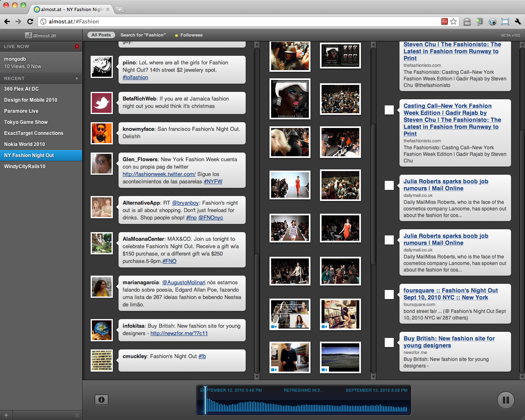Image resolution: width=525 pixels, height=420 pixels.
Task: Open AlternativeApp's avatar
Action: (x=102, y=207)
